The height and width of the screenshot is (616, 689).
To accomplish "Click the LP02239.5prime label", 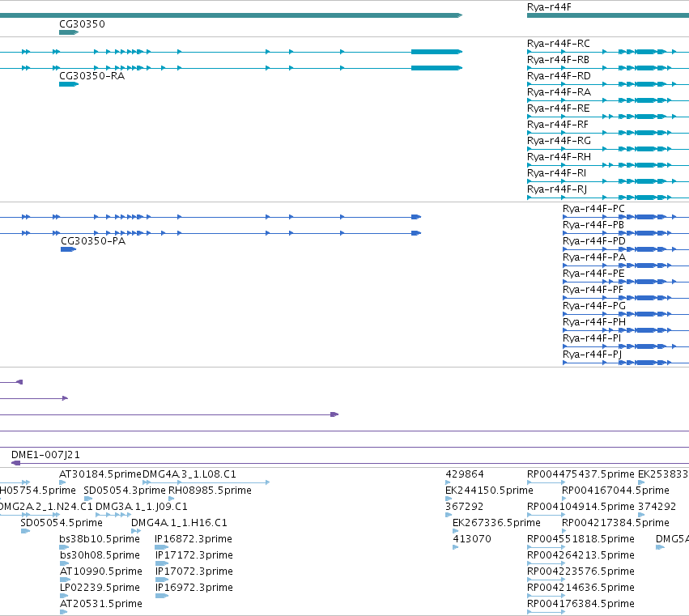I will click(x=100, y=588).
